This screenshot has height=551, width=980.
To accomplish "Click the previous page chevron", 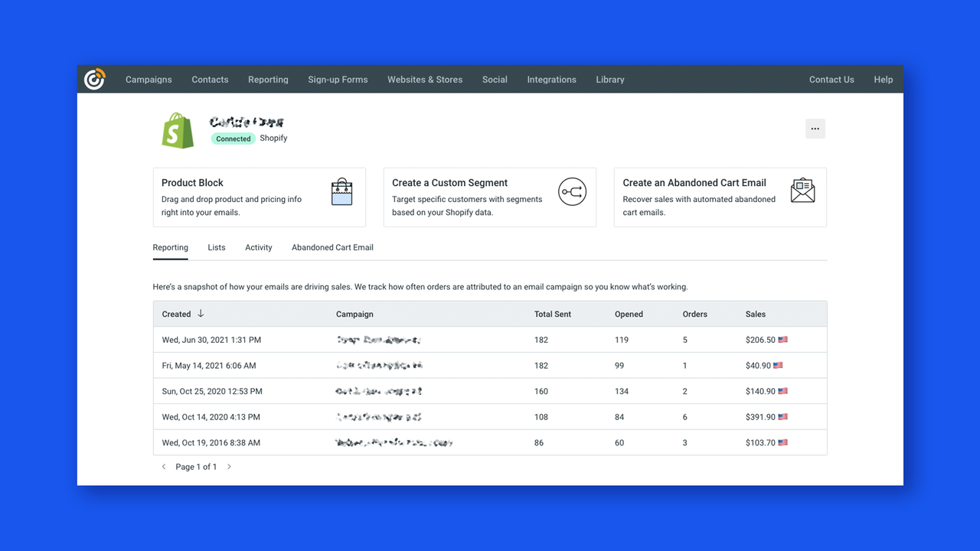I will [x=163, y=466].
